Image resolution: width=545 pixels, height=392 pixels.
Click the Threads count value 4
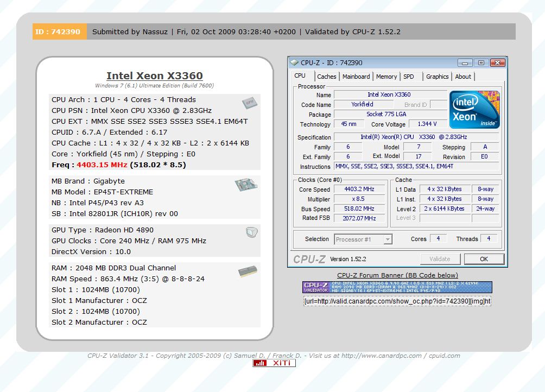click(x=489, y=238)
